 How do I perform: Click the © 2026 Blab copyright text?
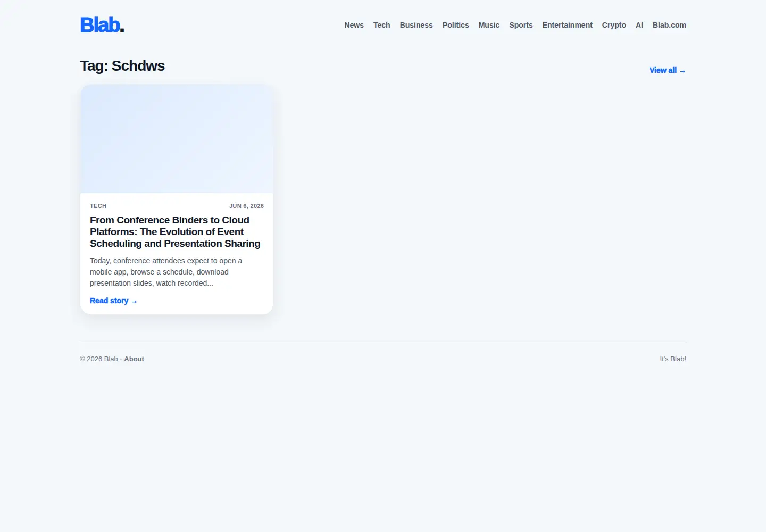coord(99,359)
